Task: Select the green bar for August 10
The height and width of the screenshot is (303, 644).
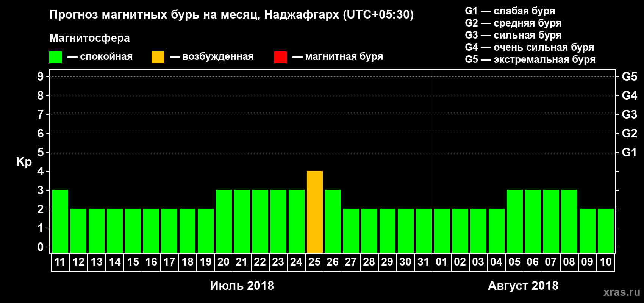Action: 606,231
